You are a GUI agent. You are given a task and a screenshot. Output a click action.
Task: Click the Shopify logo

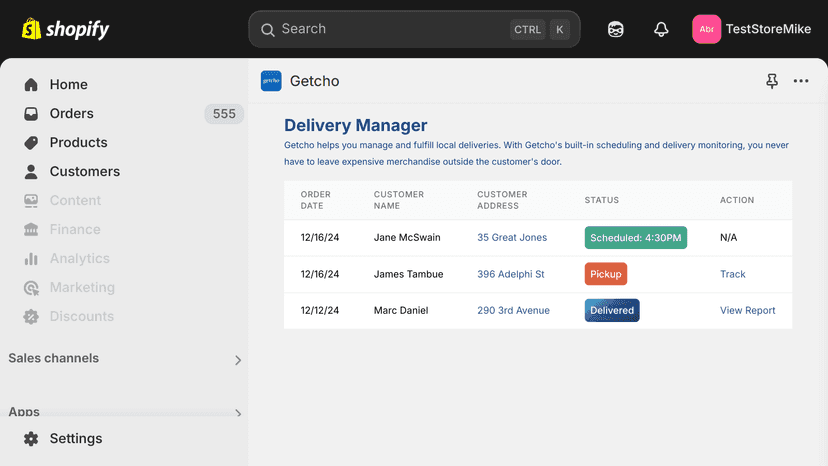[65, 29]
